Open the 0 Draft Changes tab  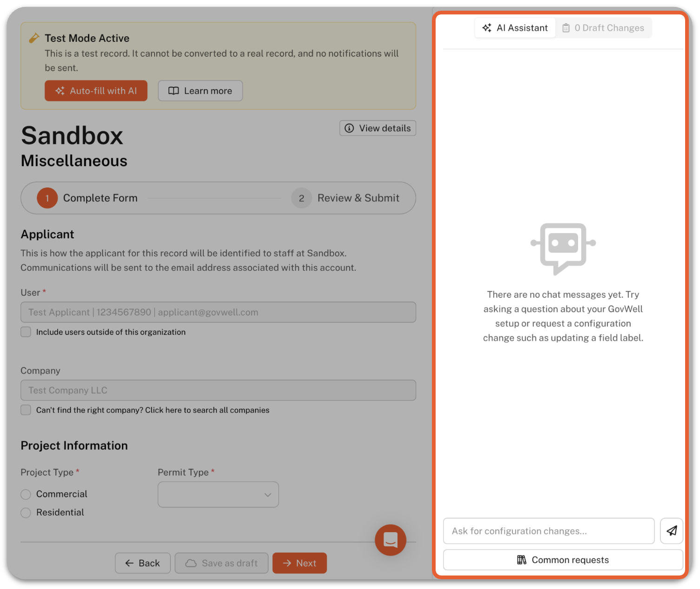click(603, 28)
